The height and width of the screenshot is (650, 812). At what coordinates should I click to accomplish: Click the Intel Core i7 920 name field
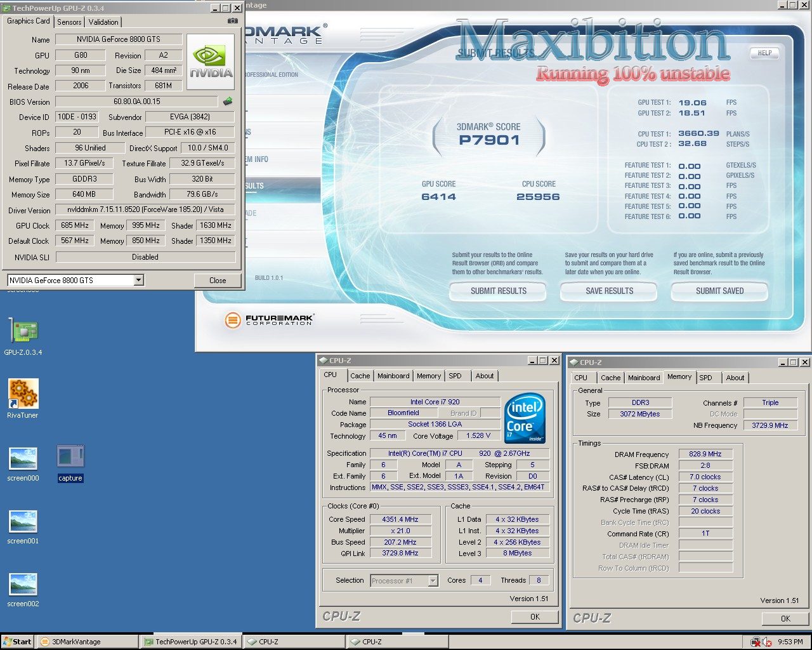coord(435,402)
